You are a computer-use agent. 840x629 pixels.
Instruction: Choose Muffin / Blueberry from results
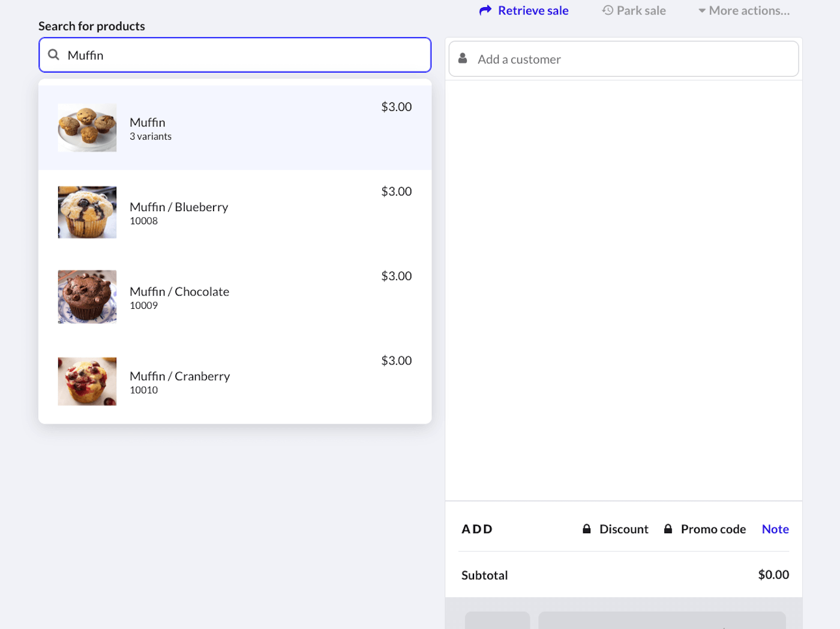tap(235, 212)
